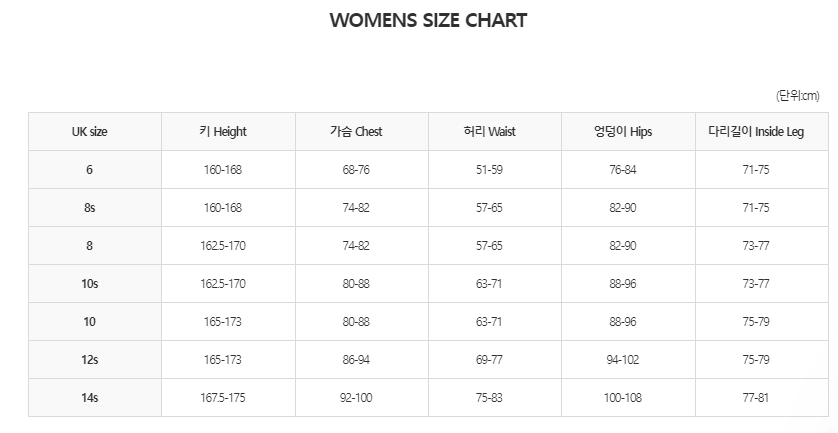The width and height of the screenshot is (838, 433).
Task: Select the UK size 6 row label
Action: [89, 169]
